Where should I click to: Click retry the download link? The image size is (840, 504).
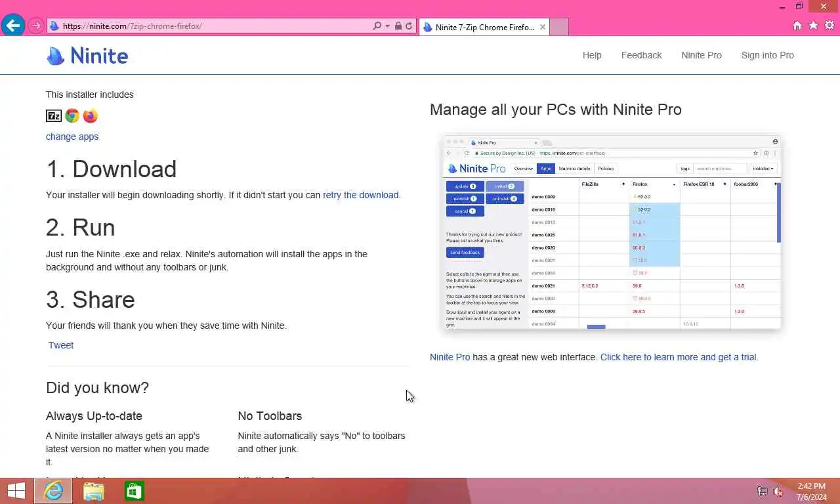pos(360,195)
